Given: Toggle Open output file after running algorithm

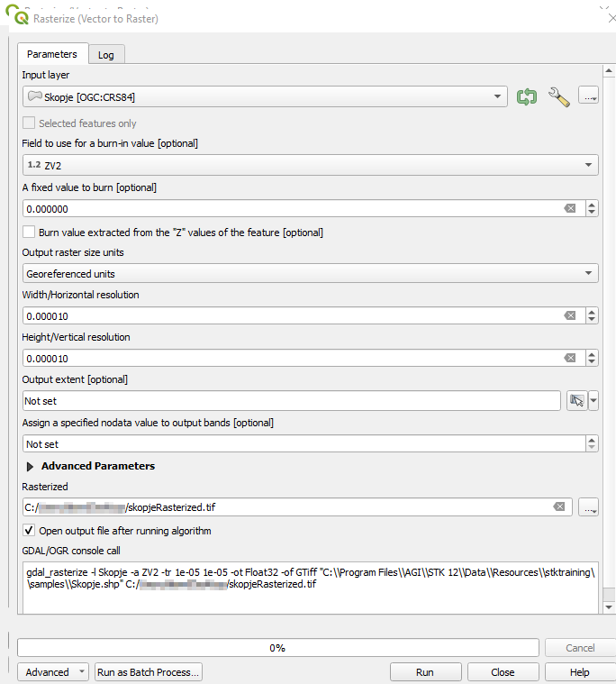Looking at the screenshot, I should point(30,531).
